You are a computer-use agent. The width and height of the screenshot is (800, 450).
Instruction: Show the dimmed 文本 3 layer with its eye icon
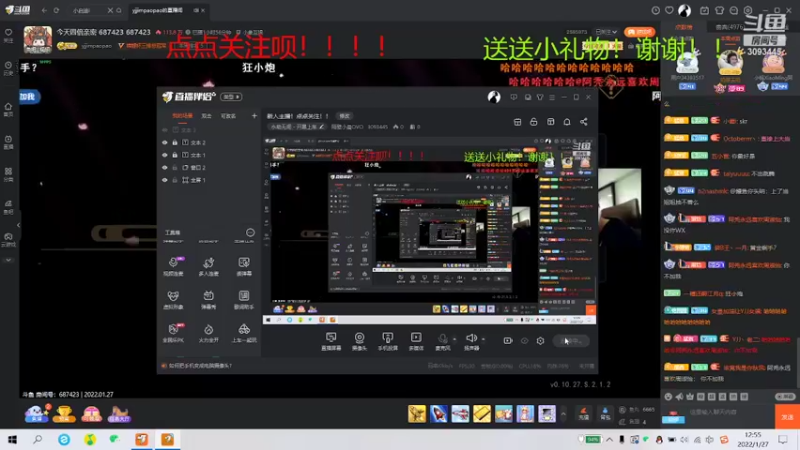[x=164, y=130]
